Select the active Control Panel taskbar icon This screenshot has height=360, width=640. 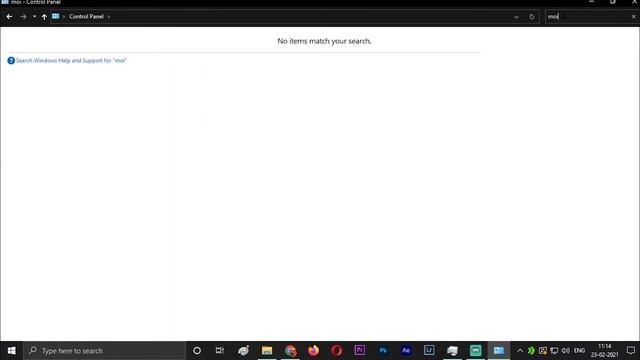click(499, 351)
